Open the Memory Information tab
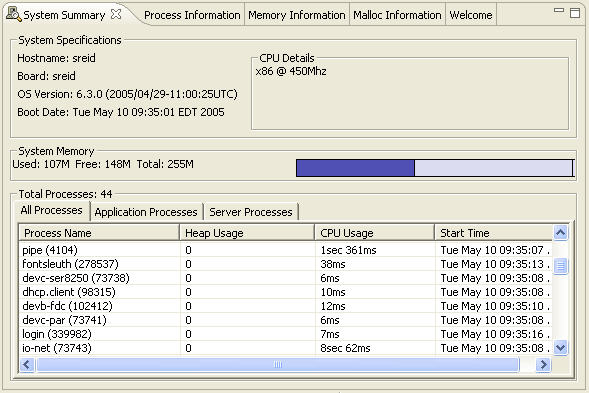This screenshot has width=589, height=393. (x=297, y=15)
